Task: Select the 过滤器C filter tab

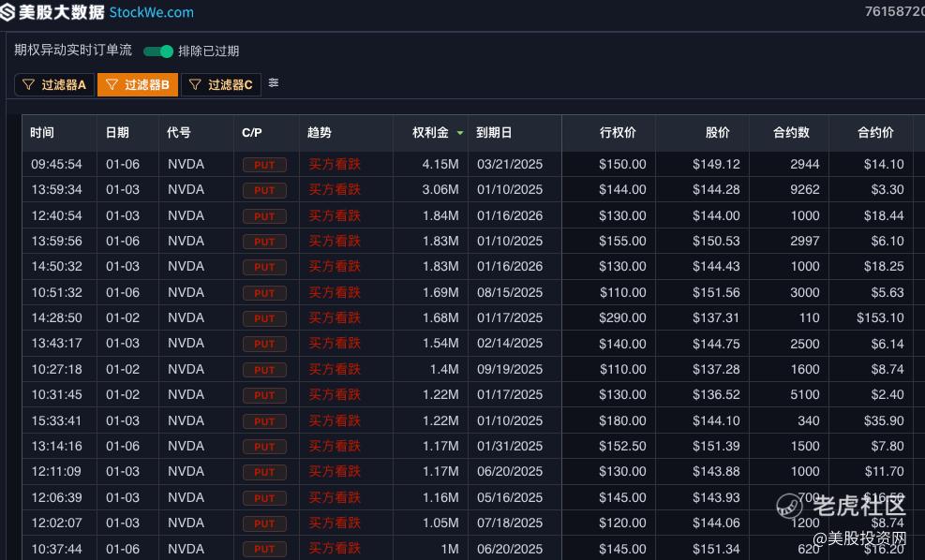Action: click(x=221, y=85)
